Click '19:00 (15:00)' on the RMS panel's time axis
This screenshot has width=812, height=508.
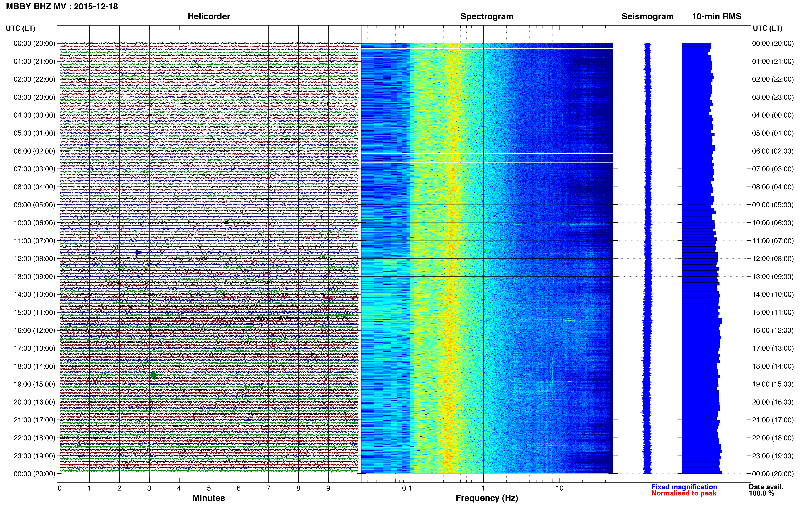click(773, 384)
